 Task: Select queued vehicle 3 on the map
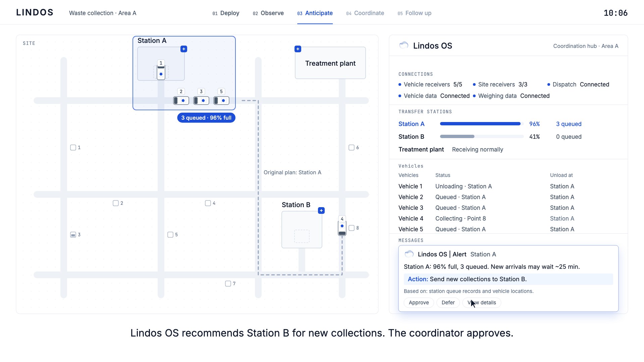click(201, 101)
